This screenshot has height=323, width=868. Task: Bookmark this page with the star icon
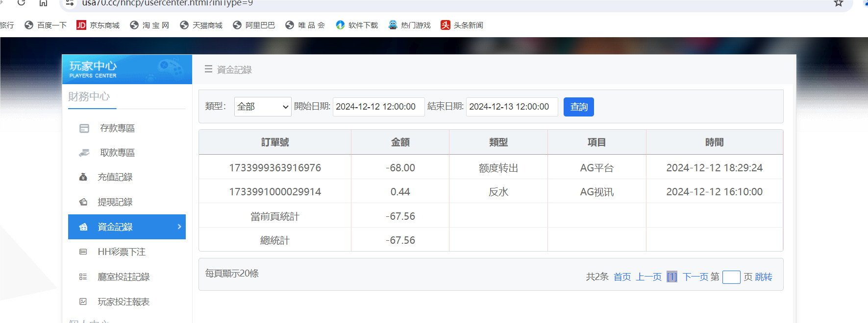coord(839,3)
